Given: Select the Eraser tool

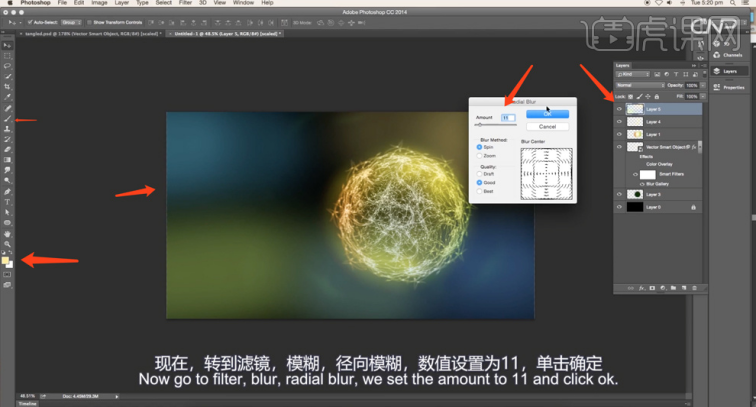Looking at the screenshot, I should point(7,149).
